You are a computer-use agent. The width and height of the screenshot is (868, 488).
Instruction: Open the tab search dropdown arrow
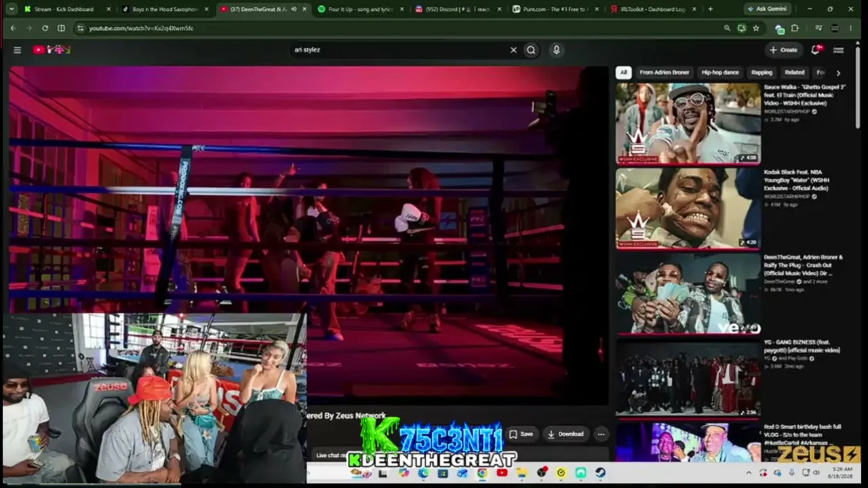click(11, 9)
